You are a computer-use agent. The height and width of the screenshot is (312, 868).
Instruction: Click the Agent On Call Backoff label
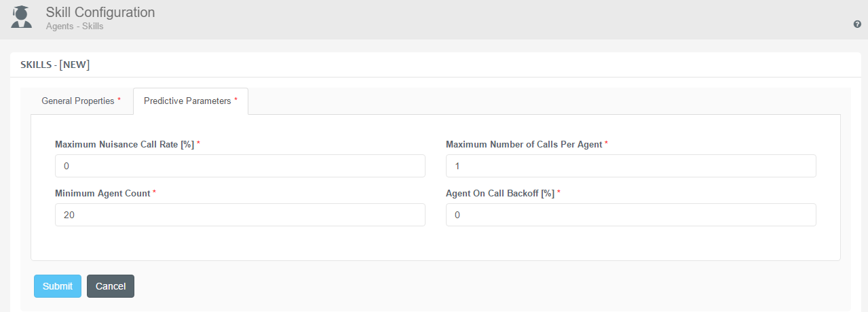pyautogui.click(x=500, y=193)
